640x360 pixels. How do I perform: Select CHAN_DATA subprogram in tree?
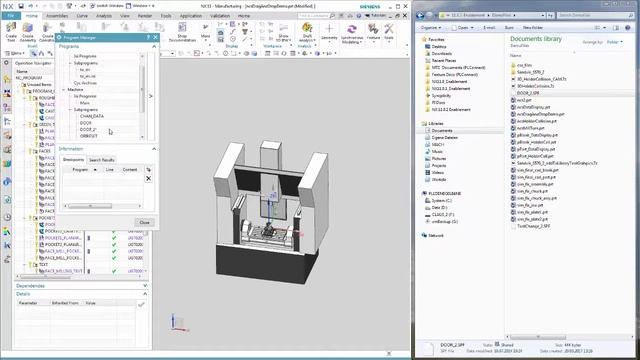coord(91,116)
